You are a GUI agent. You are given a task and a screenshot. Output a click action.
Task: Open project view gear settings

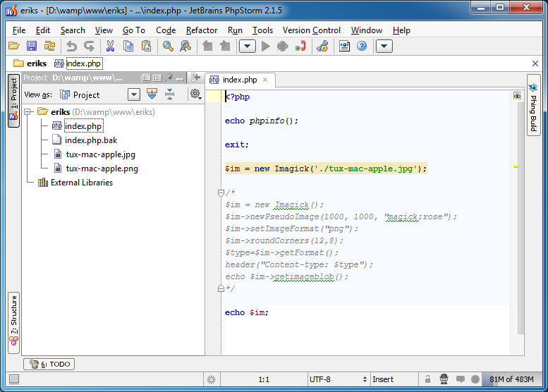(x=195, y=94)
